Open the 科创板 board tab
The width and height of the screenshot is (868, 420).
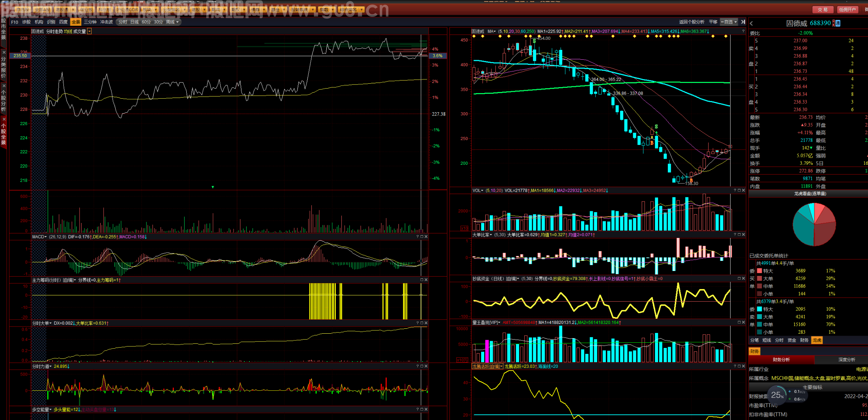pos(104,9)
